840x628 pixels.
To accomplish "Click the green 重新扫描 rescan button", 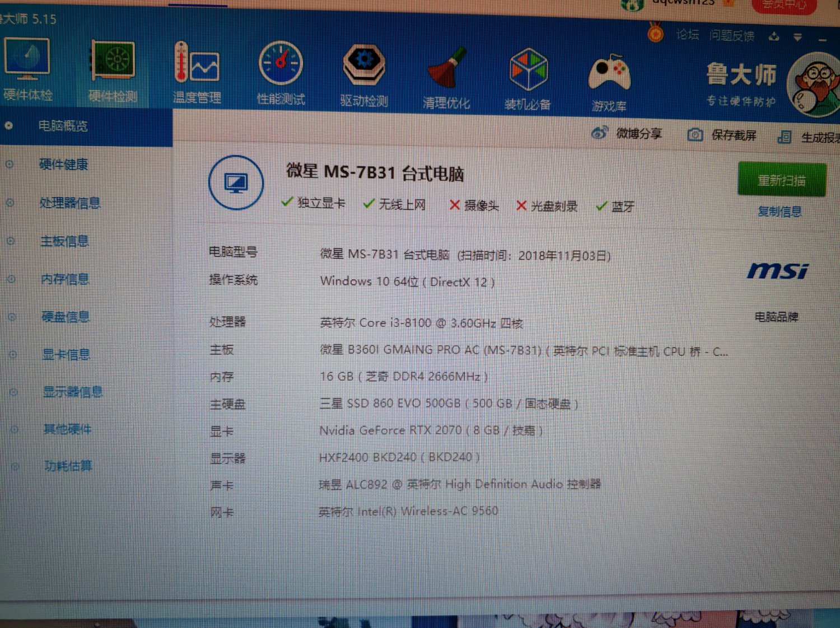I will point(782,180).
